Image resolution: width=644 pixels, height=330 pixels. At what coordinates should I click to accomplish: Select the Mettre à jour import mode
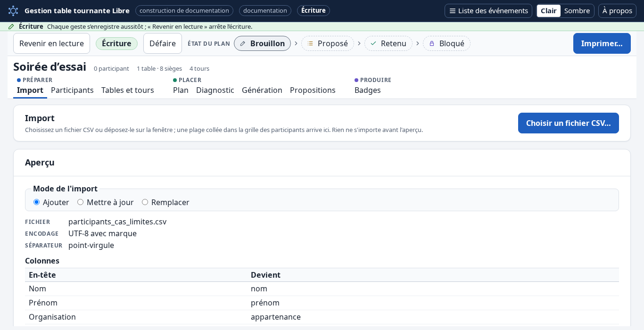click(x=106, y=202)
